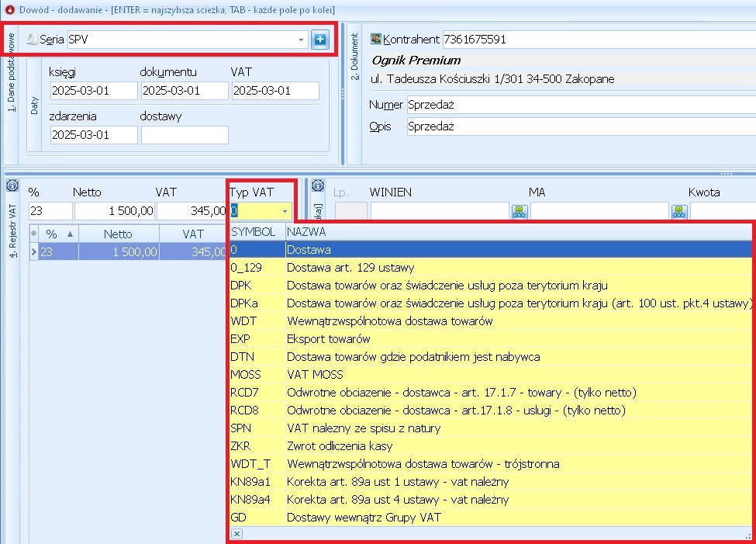Select '0_129 Dostawa art. 129 ustawy' option
The width and height of the screenshot is (756, 544).
click(491, 268)
